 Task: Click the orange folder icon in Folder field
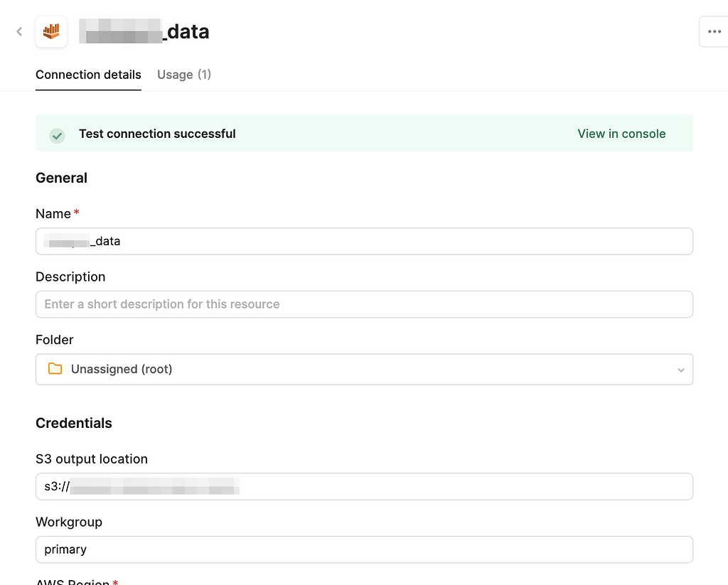55,369
